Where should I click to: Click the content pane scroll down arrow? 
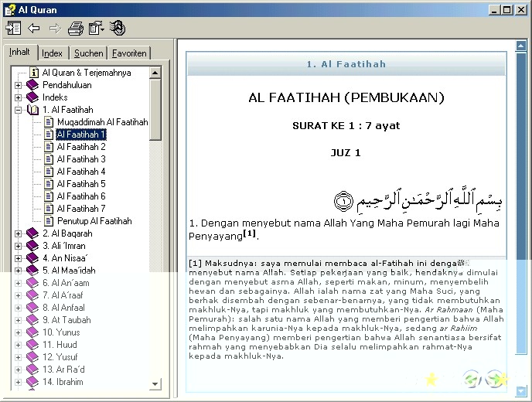pyautogui.click(x=521, y=391)
